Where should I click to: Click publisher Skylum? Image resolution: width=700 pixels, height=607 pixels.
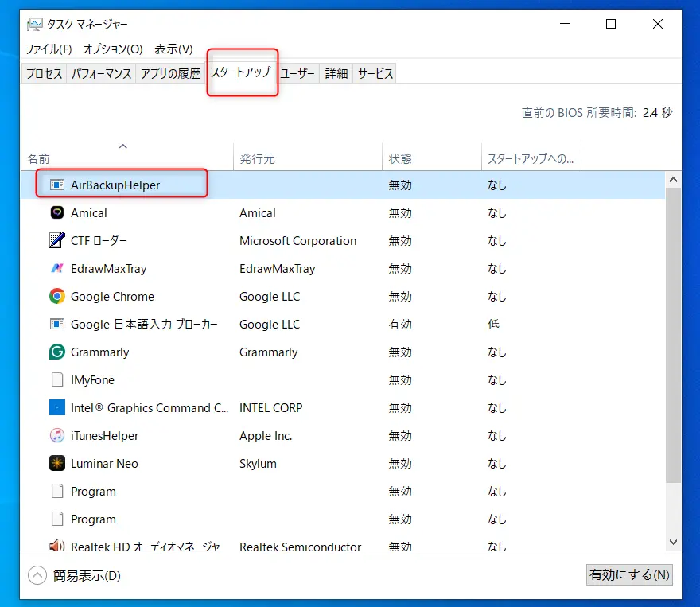tap(258, 463)
